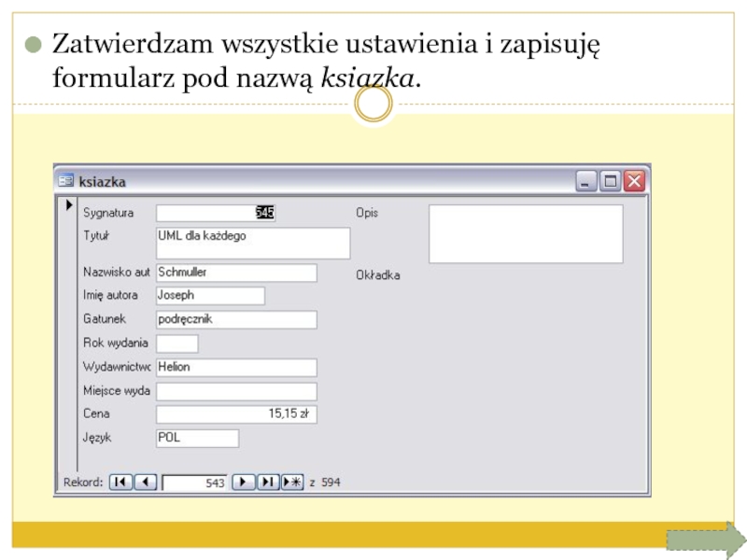
Task: Advance to the next record
Action: pyautogui.click(x=243, y=483)
